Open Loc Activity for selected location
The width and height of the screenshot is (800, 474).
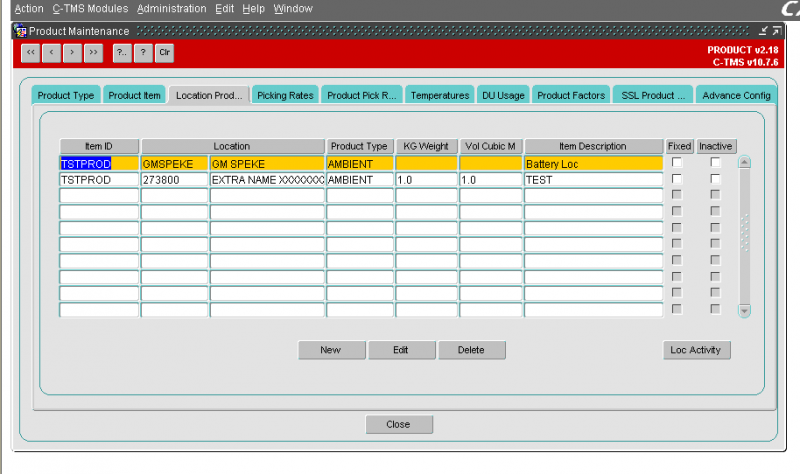pos(696,350)
